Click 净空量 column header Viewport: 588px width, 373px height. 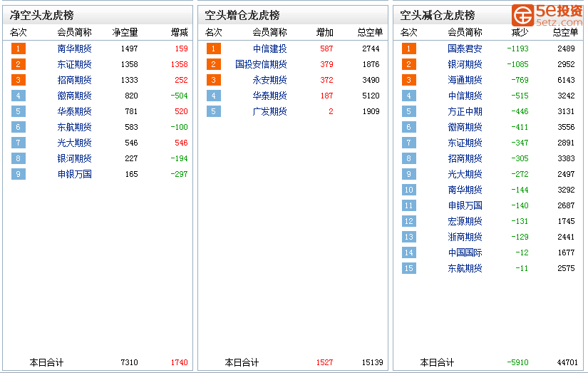point(125,33)
